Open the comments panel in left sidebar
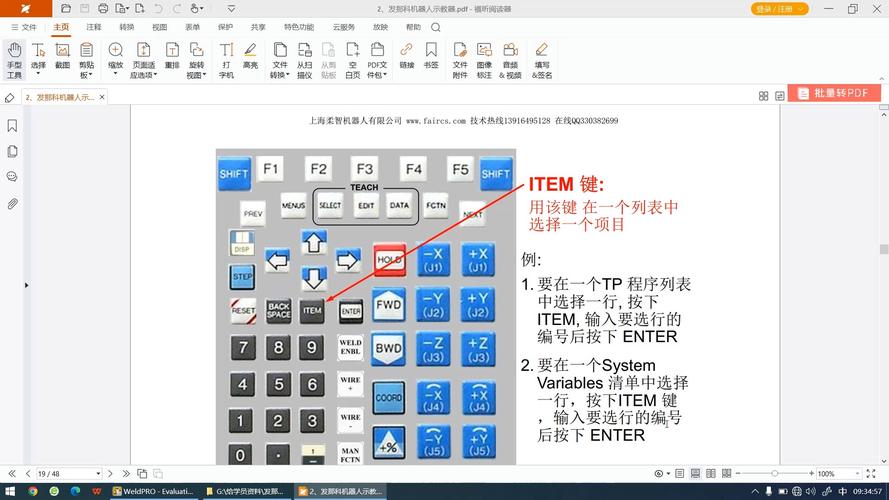 [12, 177]
